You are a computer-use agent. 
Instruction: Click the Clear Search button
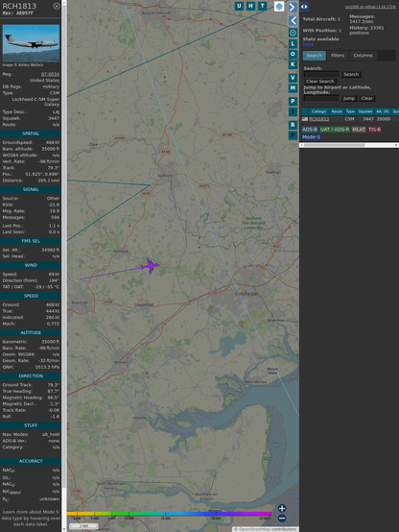click(x=320, y=81)
